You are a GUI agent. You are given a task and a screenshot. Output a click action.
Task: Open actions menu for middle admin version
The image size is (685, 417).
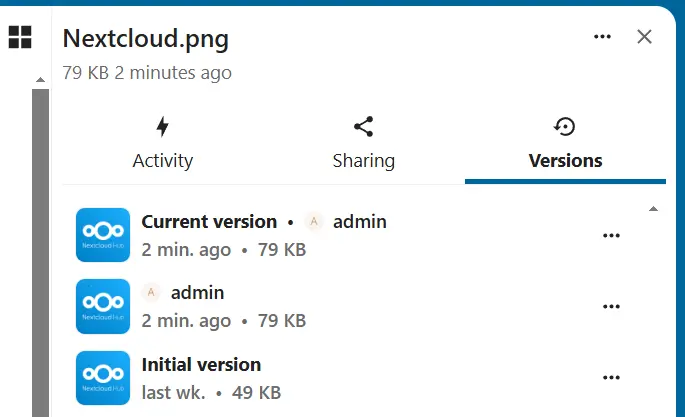click(611, 306)
